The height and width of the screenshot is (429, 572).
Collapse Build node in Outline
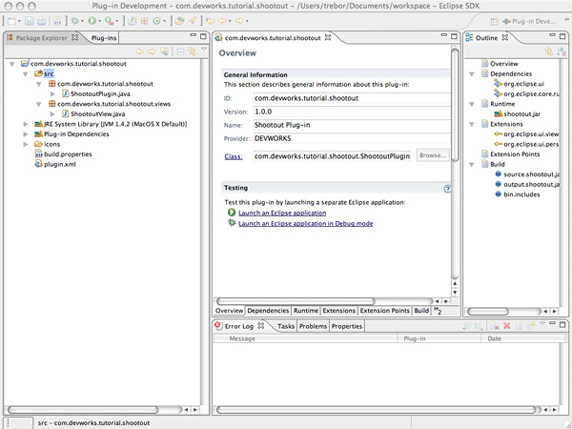pos(472,165)
